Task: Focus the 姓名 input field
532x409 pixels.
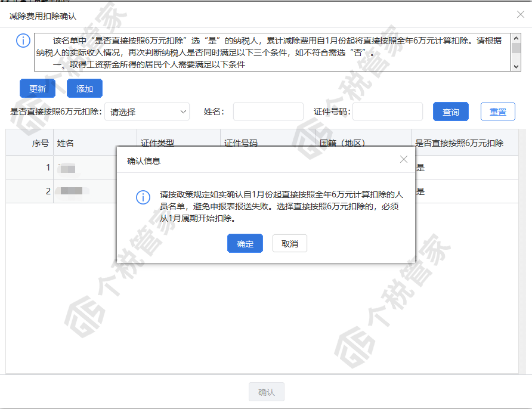Action: (268, 111)
